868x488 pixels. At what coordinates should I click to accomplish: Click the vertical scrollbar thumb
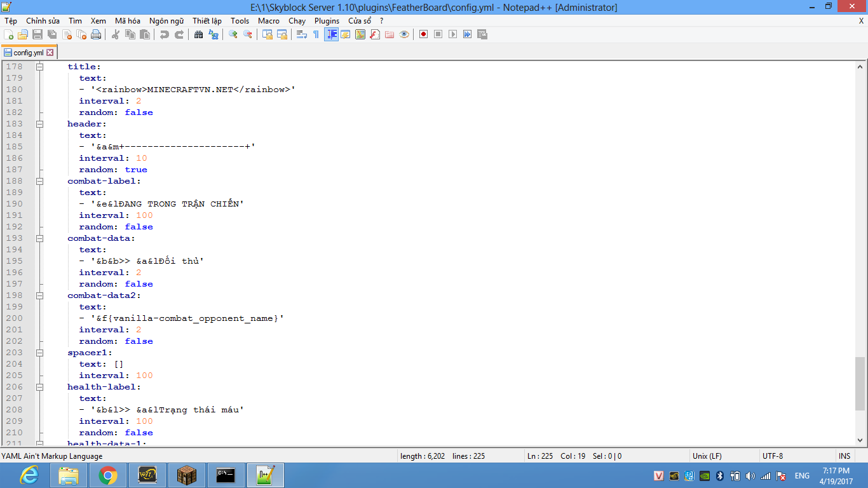click(x=860, y=384)
